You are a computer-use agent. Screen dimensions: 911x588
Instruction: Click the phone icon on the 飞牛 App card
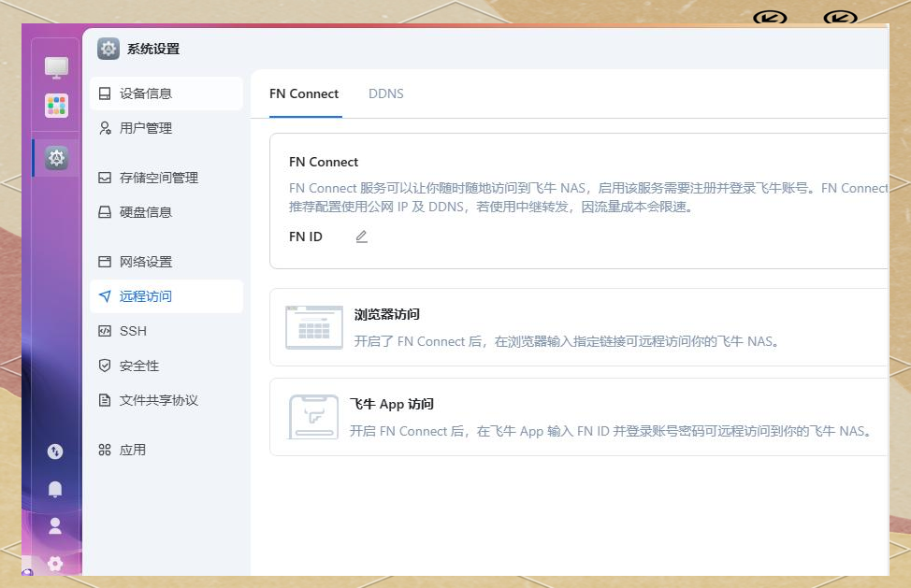[313, 416]
